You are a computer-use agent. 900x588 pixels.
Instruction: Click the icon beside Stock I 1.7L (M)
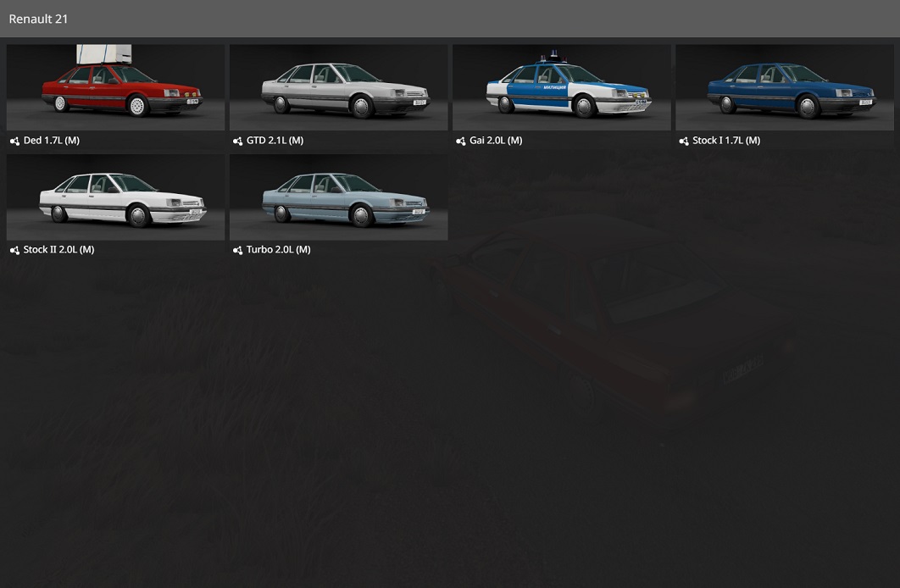coord(684,141)
